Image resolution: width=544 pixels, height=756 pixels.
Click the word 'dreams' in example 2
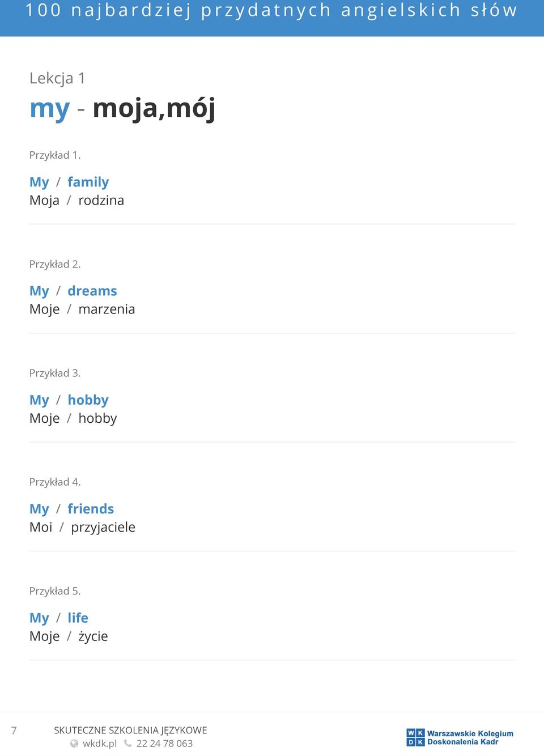click(x=92, y=291)
